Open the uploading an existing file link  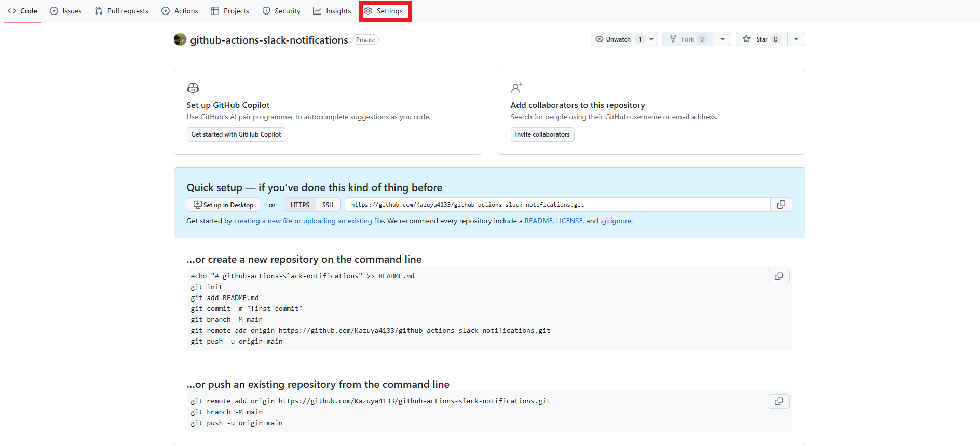pyautogui.click(x=344, y=221)
